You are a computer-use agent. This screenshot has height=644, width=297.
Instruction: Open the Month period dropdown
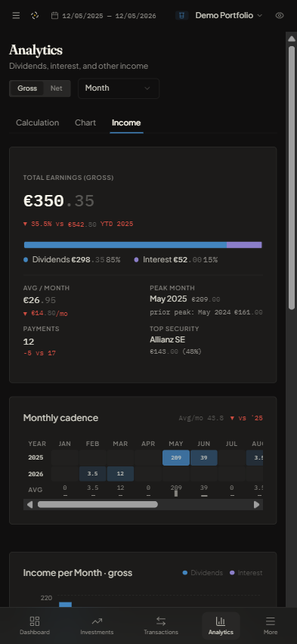click(x=119, y=88)
